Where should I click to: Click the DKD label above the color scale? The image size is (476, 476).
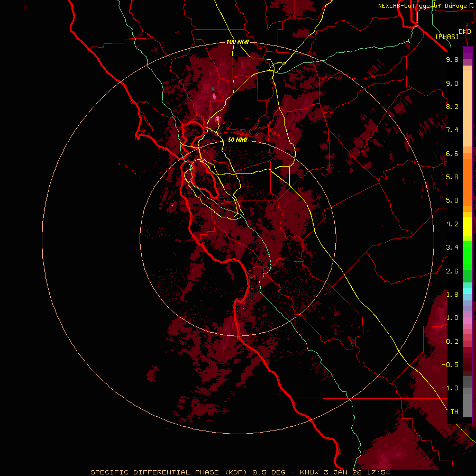[x=465, y=32]
